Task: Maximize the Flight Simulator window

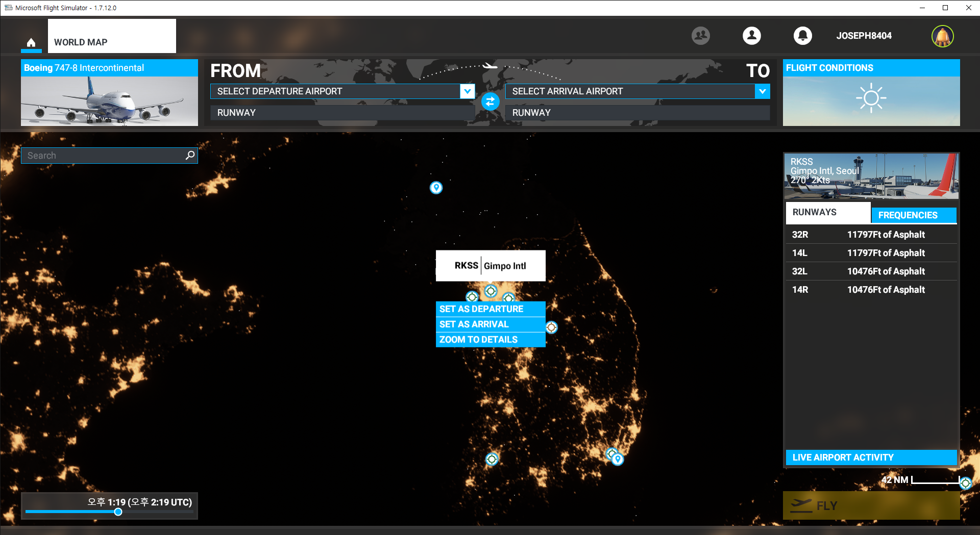Action: [945, 8]
